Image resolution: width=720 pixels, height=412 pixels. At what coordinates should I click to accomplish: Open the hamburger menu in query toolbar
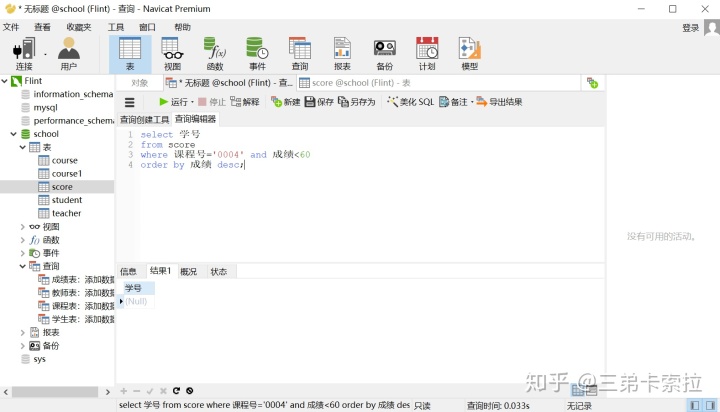tap(129, 102)
